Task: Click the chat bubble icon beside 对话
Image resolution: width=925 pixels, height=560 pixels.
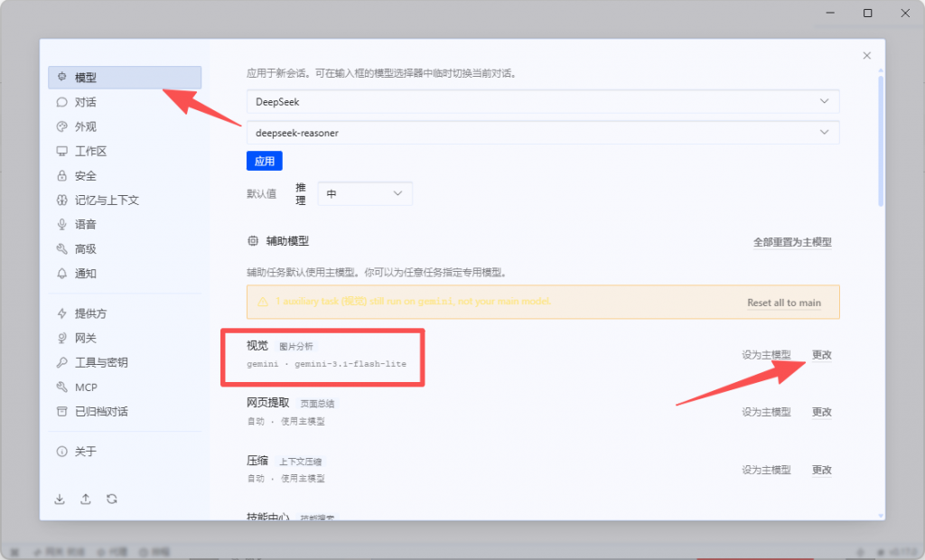Action: [x=62, y=102]
